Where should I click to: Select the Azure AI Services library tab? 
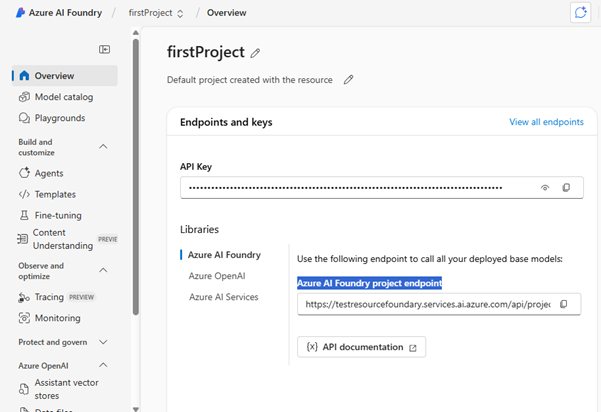click(223, 297)
